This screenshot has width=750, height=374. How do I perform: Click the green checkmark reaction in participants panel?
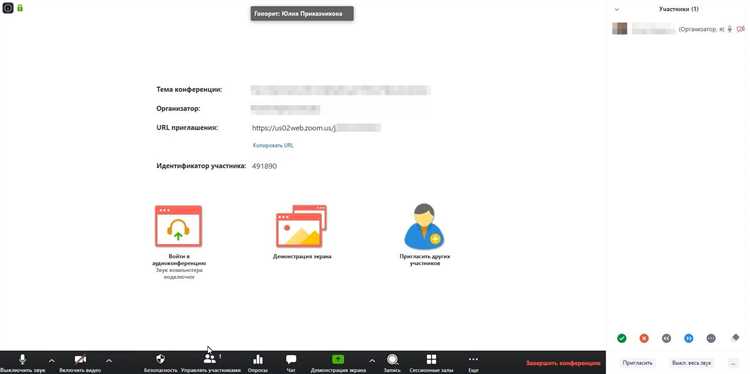[x=621, y=338]
